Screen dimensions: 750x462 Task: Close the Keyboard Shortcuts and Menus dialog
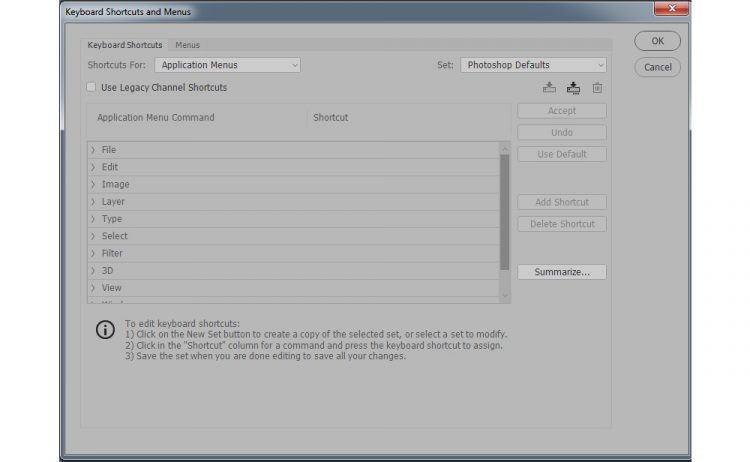tap(671, 8)
